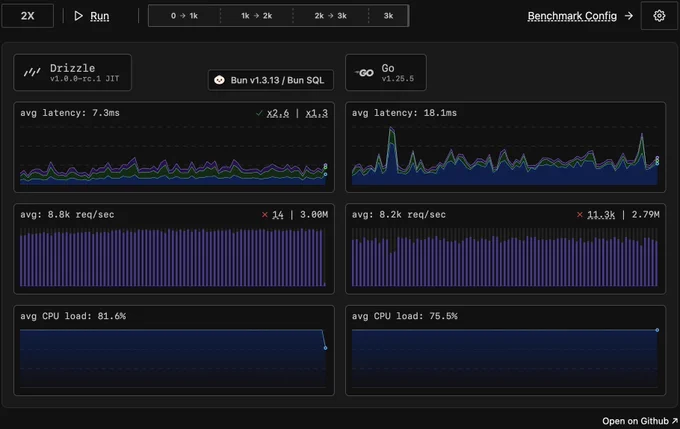
Task: Select the 3k stage segment
Action: click(x=388, y=16)
